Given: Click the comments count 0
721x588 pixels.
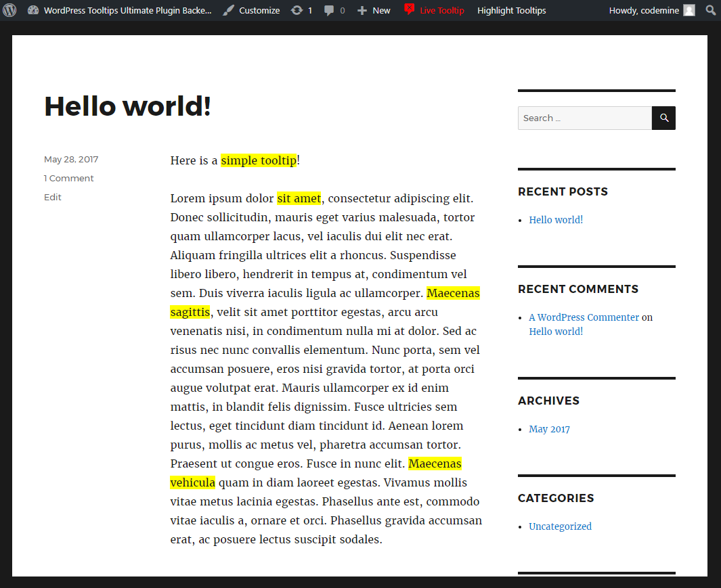Looking at the screenshot, I should 342,10.
